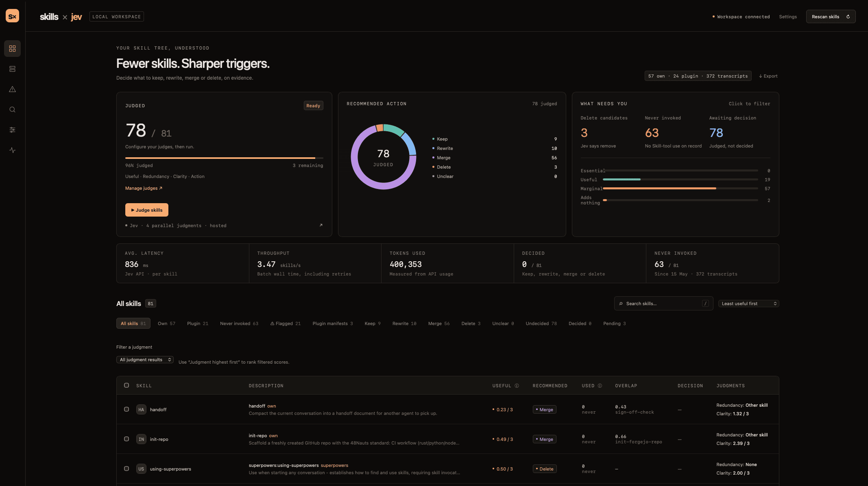868x486 pixels.
Task: Select the Plugin manifests 3 filter tab
Action: [333, 323]
